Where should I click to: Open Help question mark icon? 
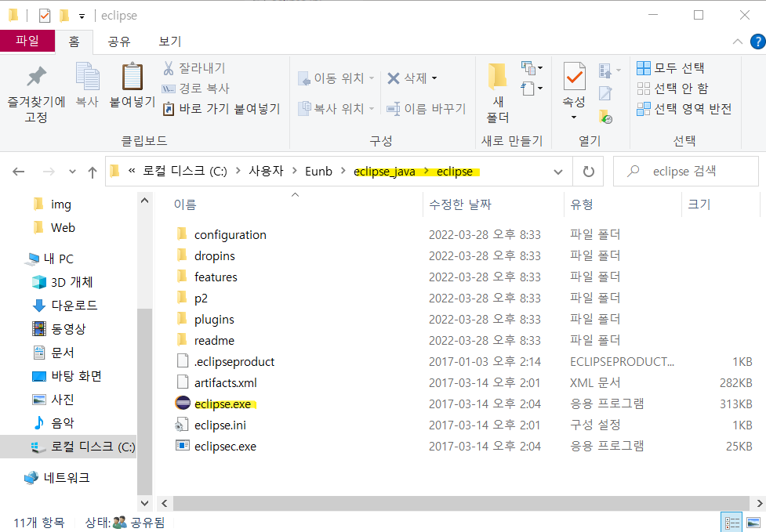pyautogui.click(x=758, y=42)
